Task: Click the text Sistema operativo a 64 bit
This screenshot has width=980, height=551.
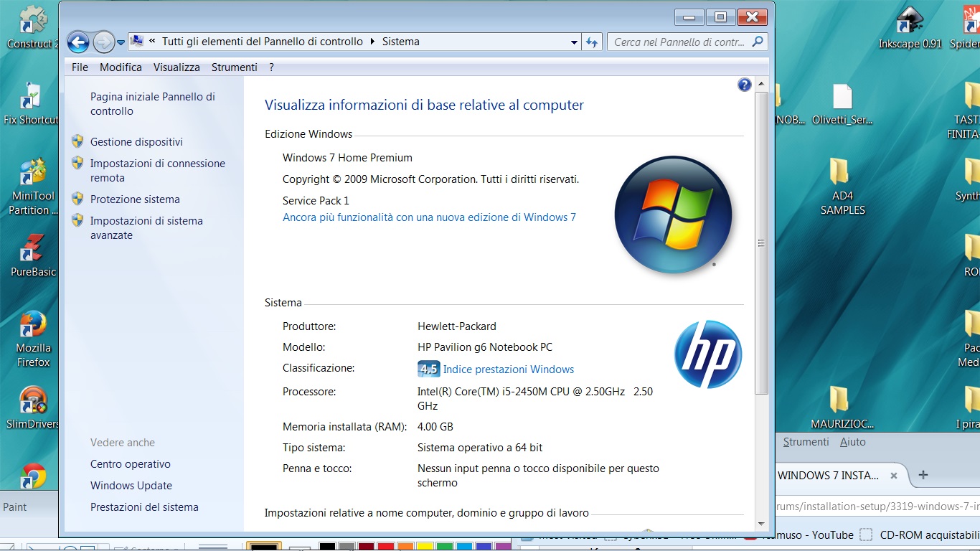Action: click(x=480, y=447)
